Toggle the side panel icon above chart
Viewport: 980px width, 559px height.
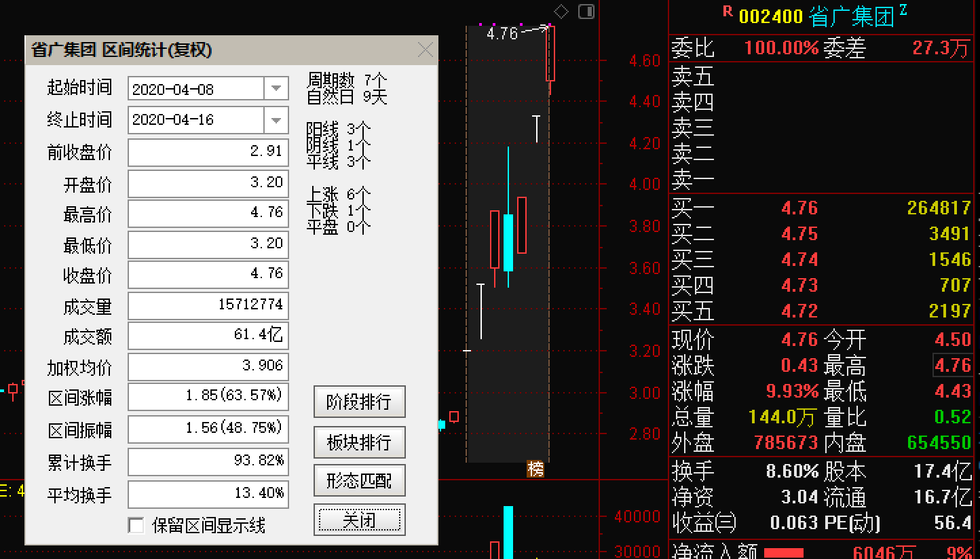pyautogui.click(x=586, y=12)
